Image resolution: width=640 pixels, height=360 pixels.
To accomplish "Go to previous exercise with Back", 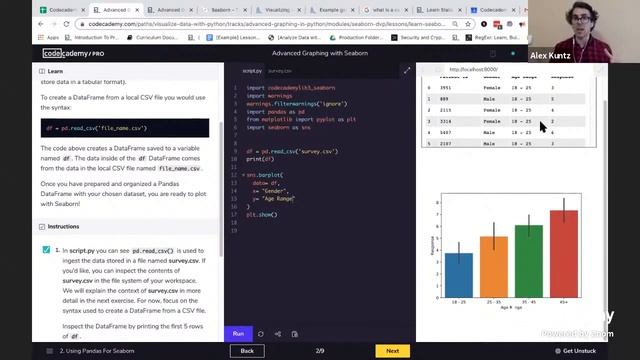I will (247, 351).
